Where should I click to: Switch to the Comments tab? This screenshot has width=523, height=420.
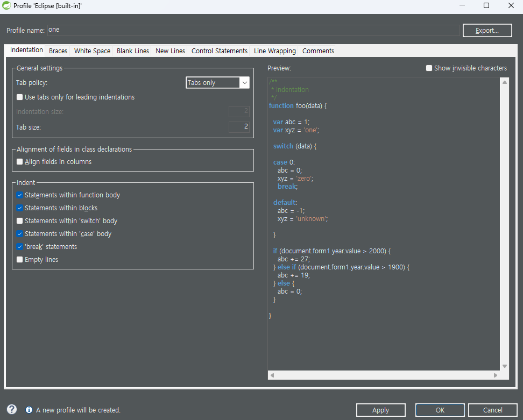coord(318,51)
